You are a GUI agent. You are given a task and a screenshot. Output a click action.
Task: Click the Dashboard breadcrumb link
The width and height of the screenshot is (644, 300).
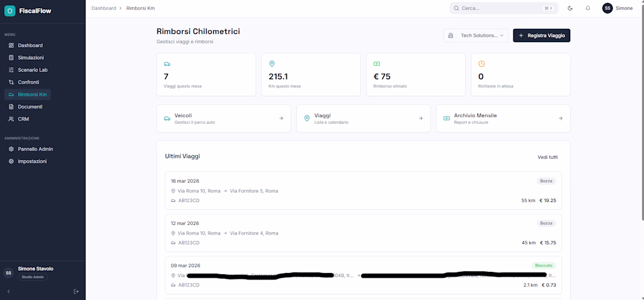pos(104,8)
